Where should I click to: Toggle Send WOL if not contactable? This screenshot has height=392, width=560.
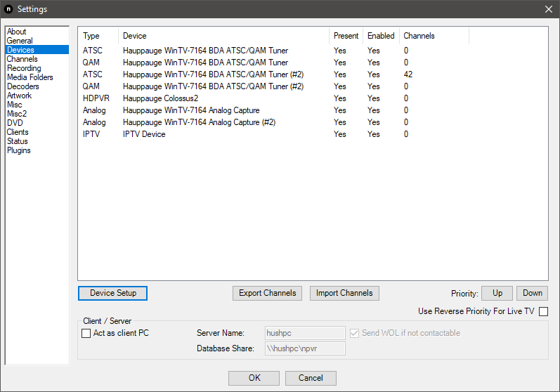354,333
